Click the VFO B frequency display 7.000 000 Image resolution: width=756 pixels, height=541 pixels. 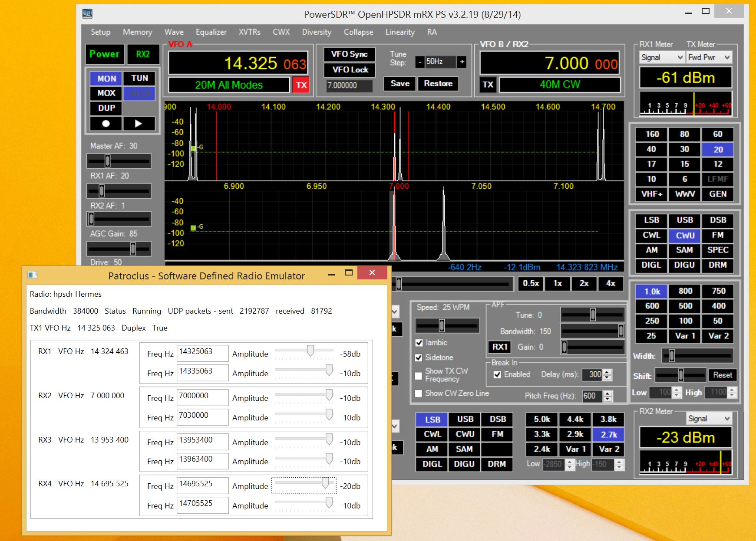(x=550, y=63)
